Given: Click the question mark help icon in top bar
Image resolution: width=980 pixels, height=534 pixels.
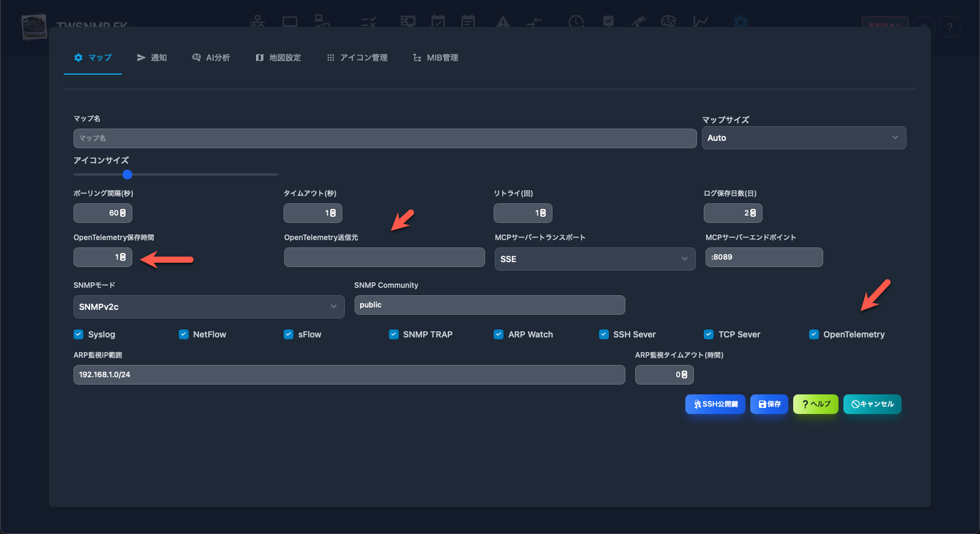Looking at the screenshot, I should 950,27.
